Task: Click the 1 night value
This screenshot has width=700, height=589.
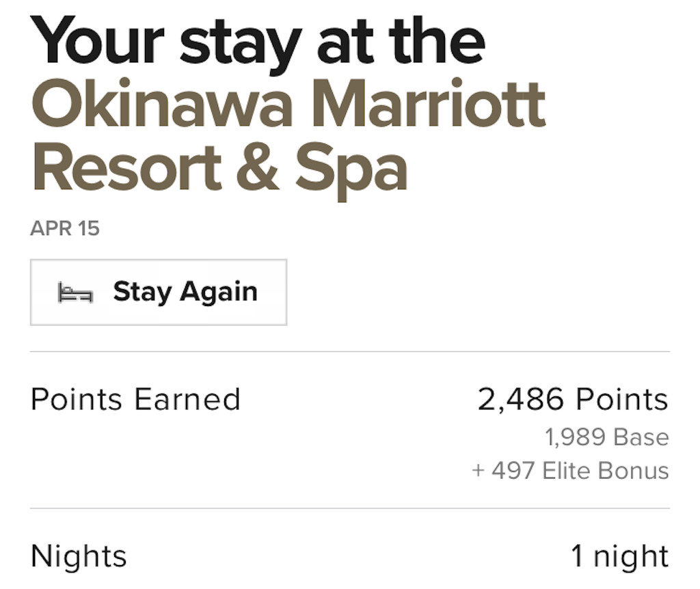Action: (619, 556)
